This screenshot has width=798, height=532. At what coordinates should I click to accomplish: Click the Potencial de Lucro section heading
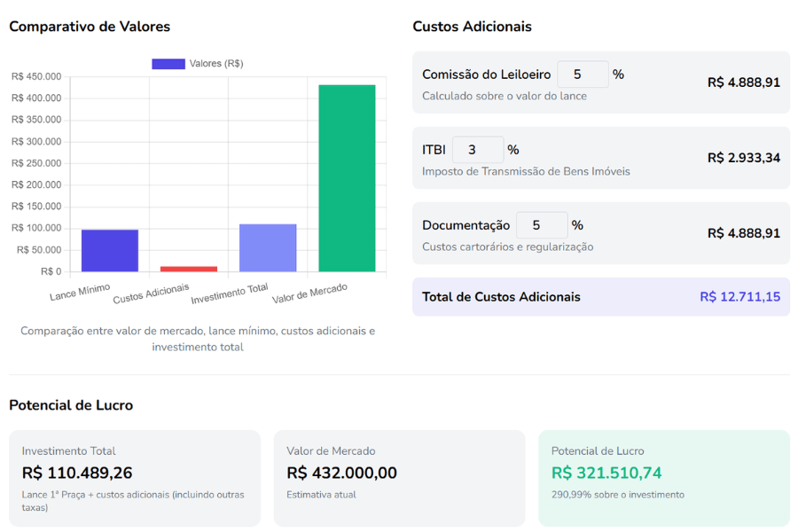[71, 405]
